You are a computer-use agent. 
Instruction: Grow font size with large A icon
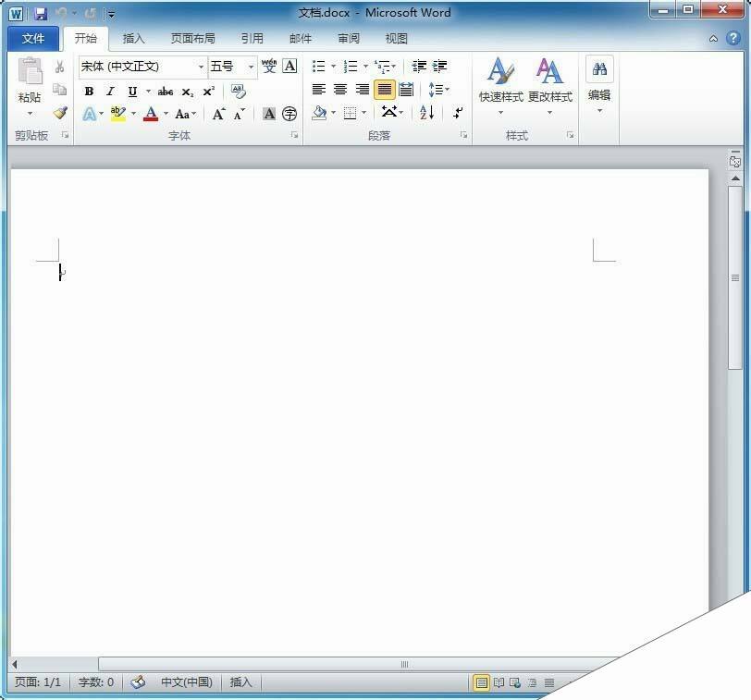tap(218, 114)
